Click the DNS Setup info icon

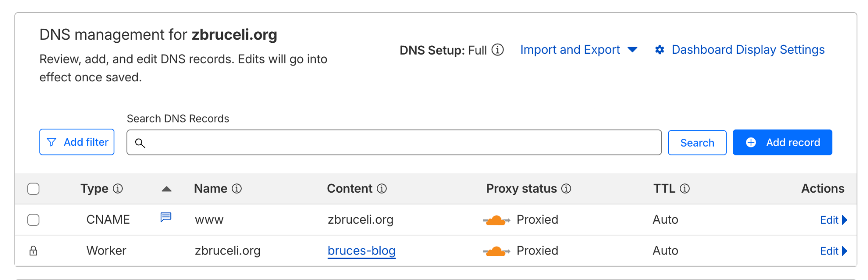[498, 50]
